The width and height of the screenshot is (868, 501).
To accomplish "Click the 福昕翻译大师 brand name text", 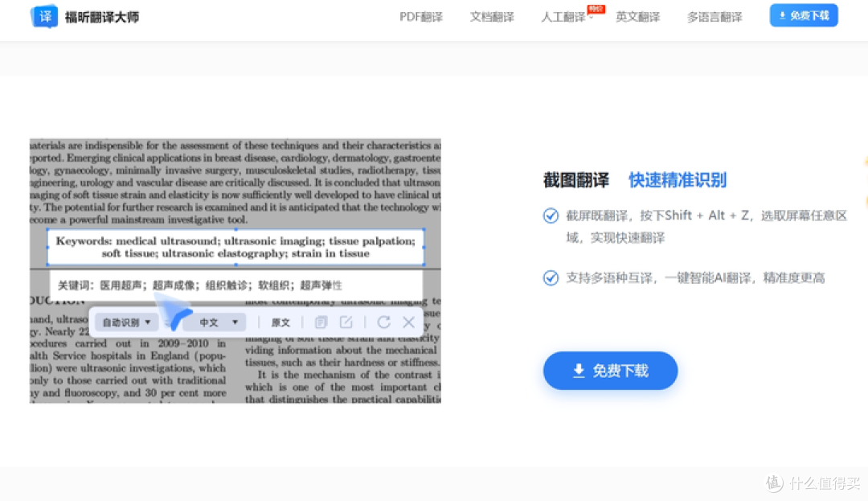I will pyautogui.click(x=102, y=17).
